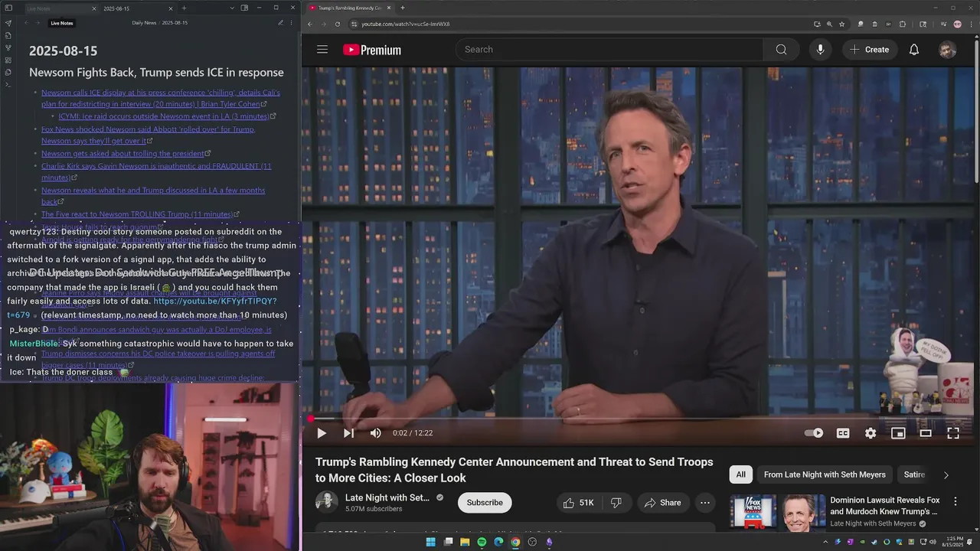
Task: Skip to the next video
Action: [348, 433]
